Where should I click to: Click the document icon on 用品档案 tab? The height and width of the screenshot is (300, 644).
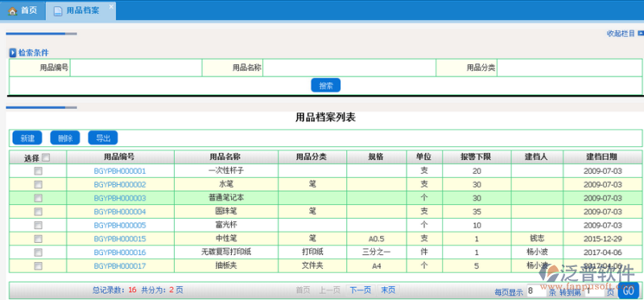58,11
